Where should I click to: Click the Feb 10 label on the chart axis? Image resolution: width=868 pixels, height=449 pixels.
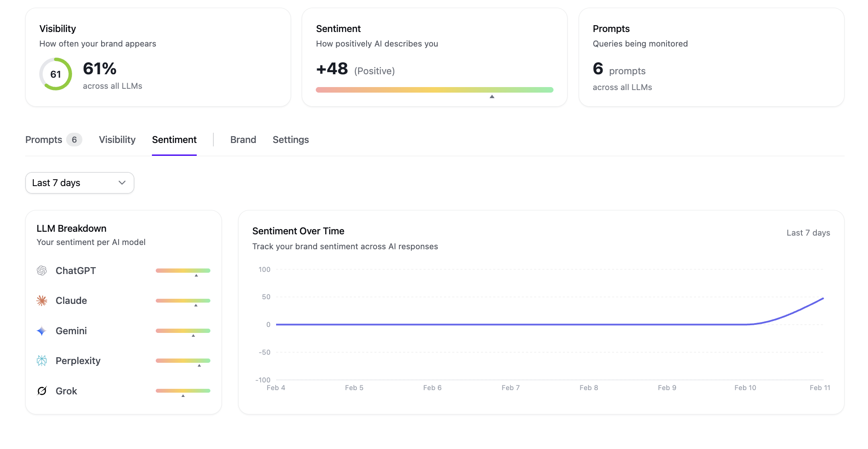coord(745,388)
